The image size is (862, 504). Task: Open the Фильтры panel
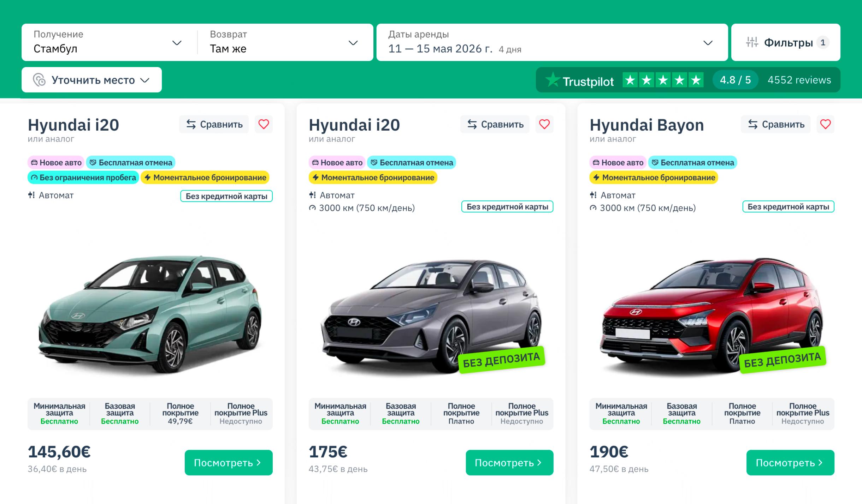786,42
